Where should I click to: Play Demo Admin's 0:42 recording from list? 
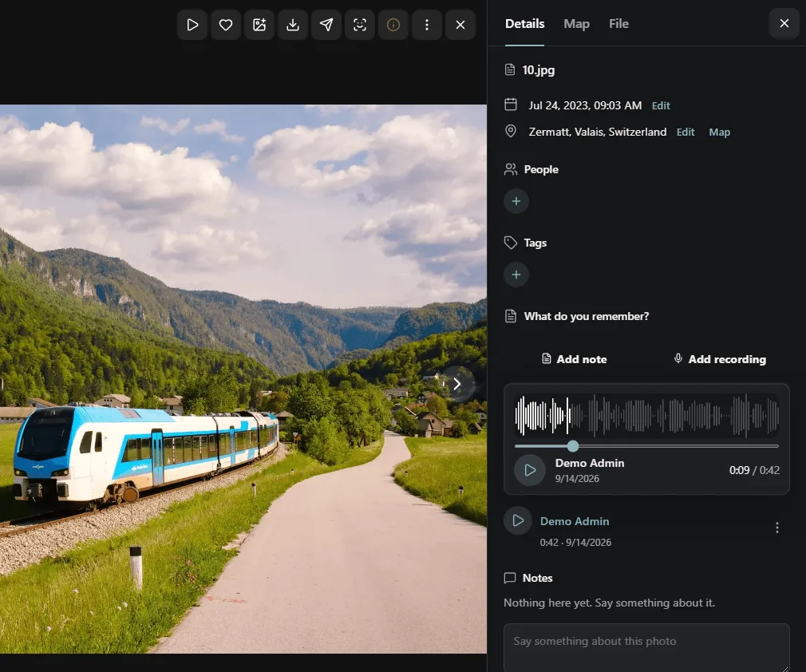518,521
